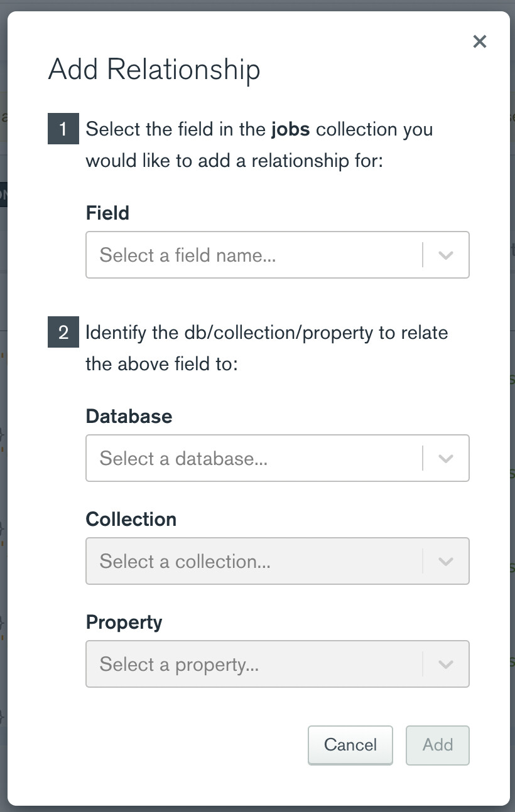Focus the 'Select a database...' box
The height and width of the screenshot is (812, 515).
(x=251, y=459)
